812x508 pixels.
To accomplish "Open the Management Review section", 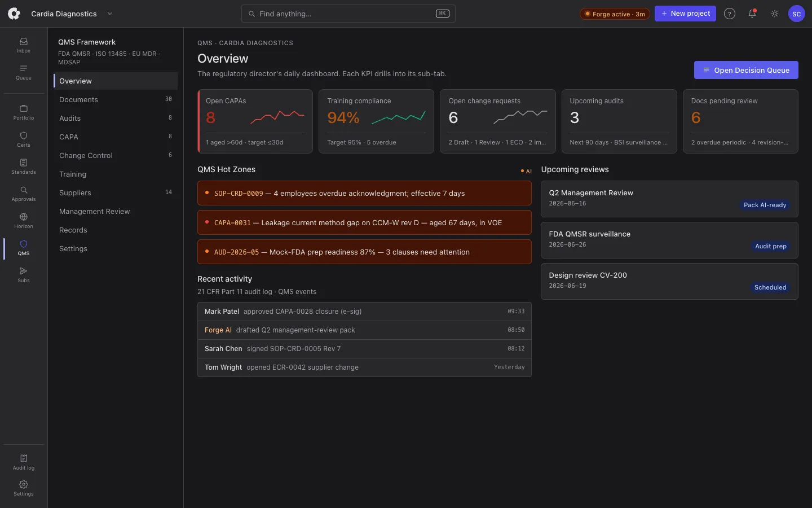I will point(116,211).
